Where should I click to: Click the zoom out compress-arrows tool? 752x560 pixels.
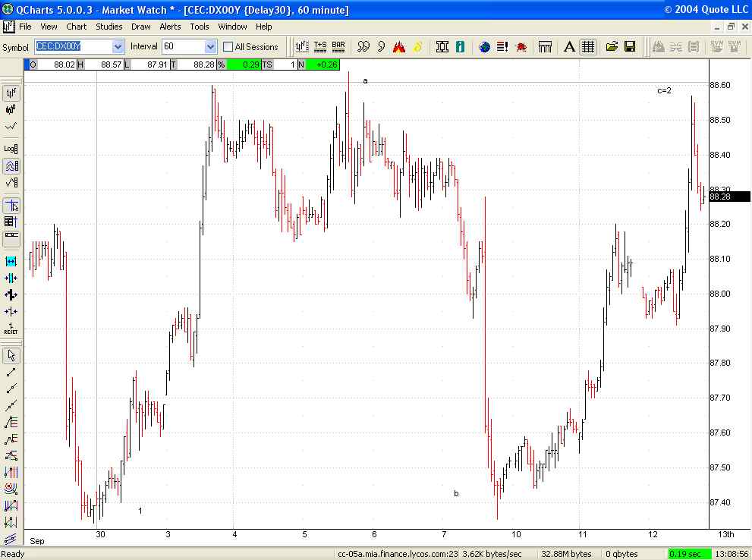pos(11,312)
